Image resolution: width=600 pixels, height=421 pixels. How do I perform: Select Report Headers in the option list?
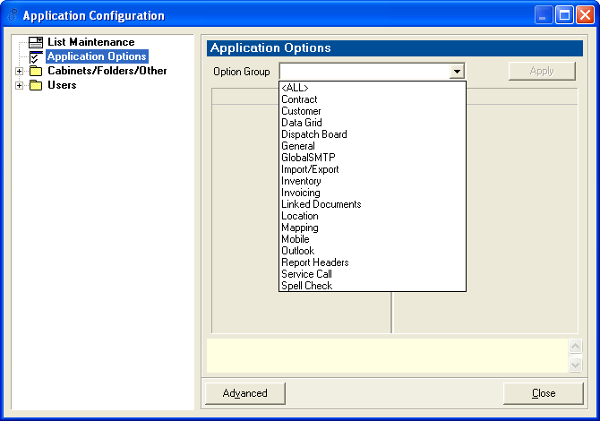pyautogui.click(x=372, y=262)
